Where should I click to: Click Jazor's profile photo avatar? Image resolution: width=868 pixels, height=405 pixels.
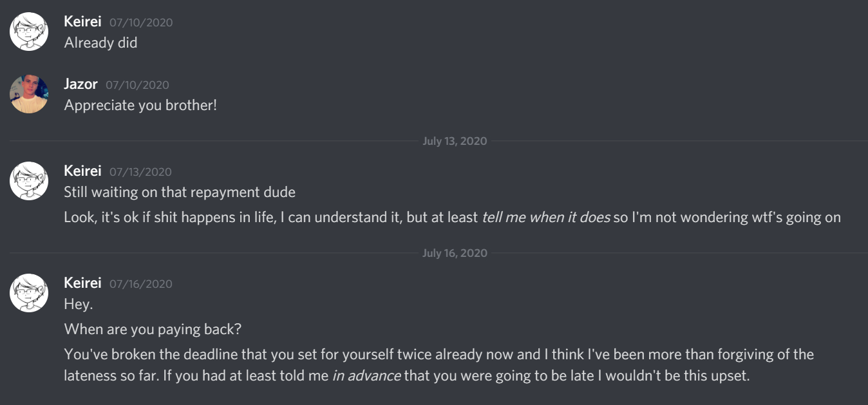tap(29, 94)
